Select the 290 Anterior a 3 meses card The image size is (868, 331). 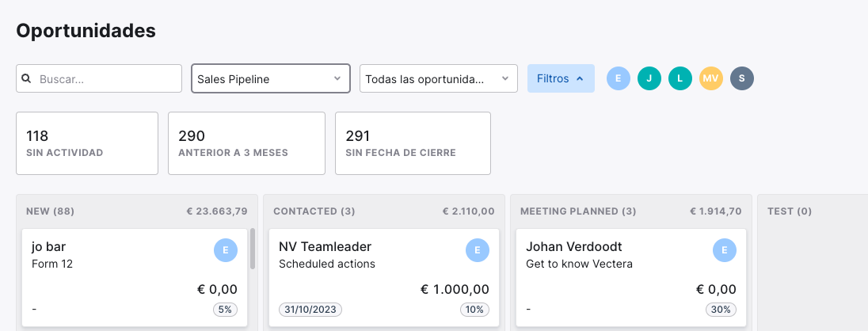pyautogui.click(x=246, y=143)
